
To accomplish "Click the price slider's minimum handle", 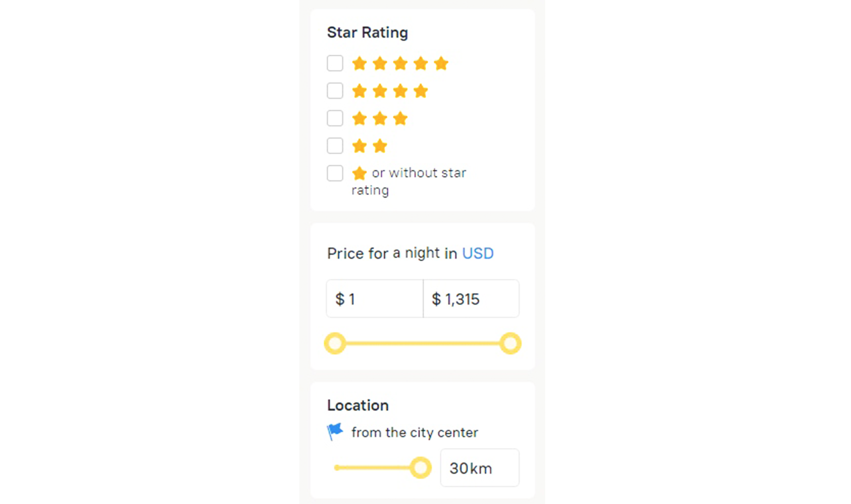I will tap(335, 343).
